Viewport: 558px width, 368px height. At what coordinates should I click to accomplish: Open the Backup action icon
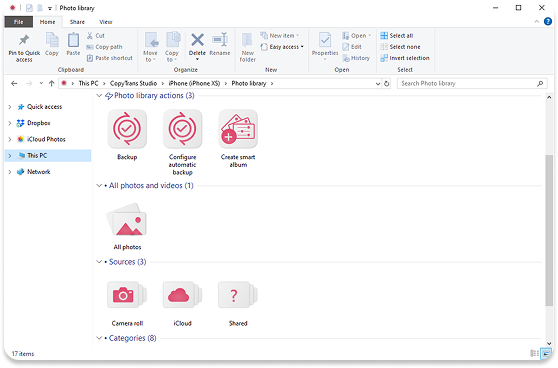[x=127, y=129]
